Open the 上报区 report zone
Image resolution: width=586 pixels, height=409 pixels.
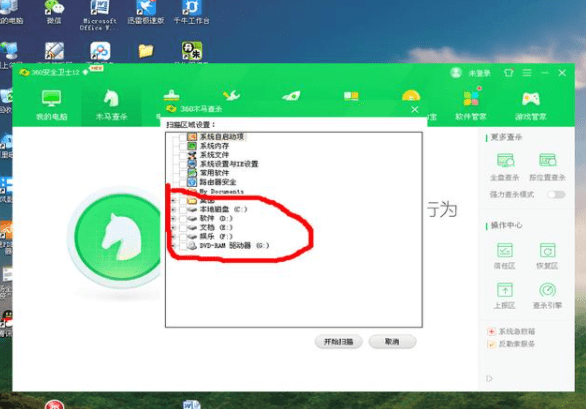[x=505, y=296]
